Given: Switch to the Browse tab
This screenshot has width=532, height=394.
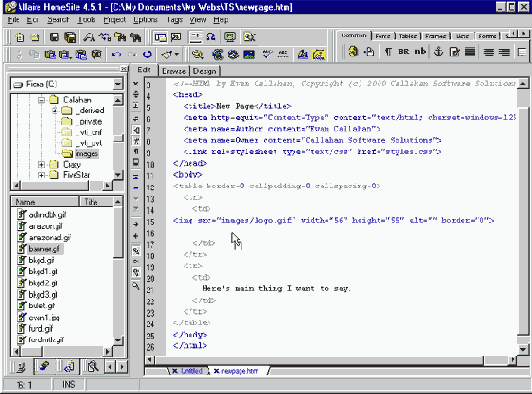Looking at the screenshot, I should pos(174,71).
